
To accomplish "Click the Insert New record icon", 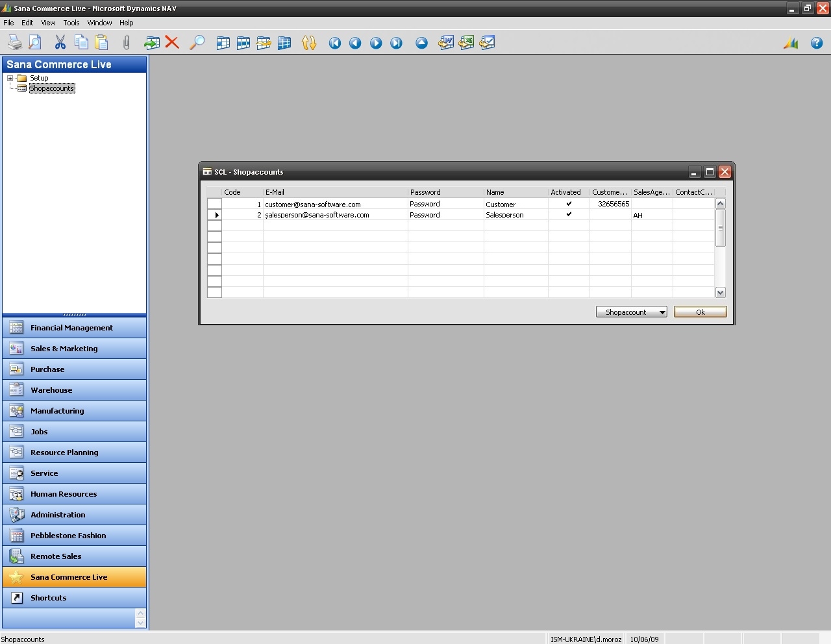I will point(152,43).
